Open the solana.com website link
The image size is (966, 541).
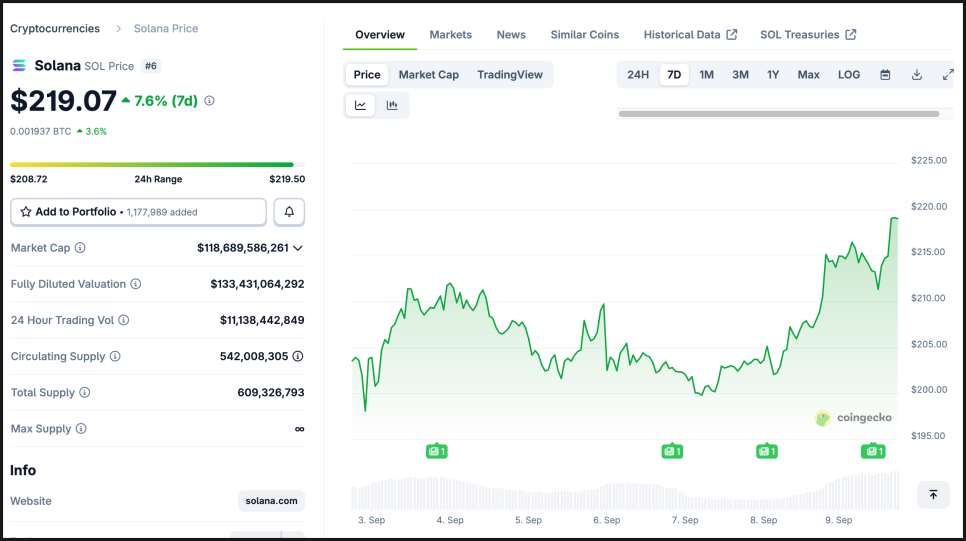pyautogui.click(x=271, y=501)
